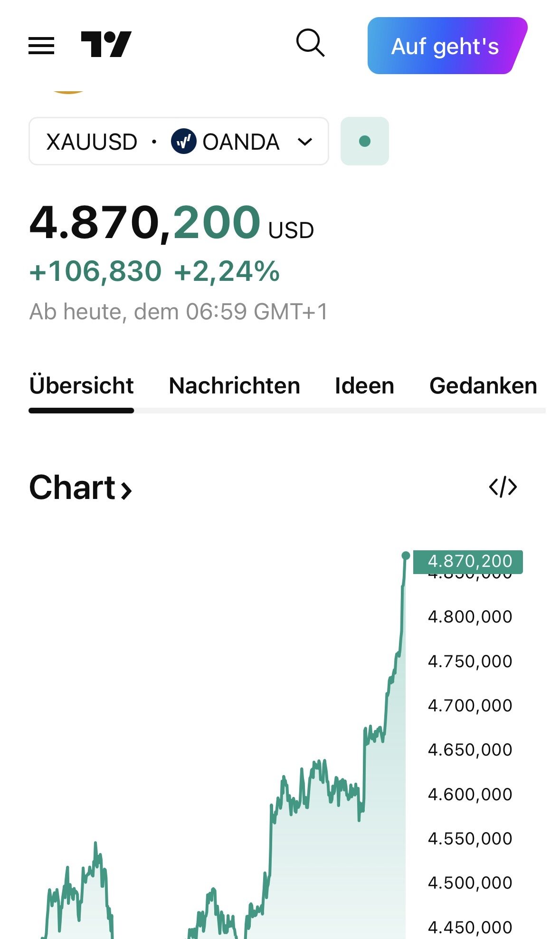Image resolution: width=560 pixels, height=939 pixels.
Task: Open the Ideen tab
Action: 364,386
